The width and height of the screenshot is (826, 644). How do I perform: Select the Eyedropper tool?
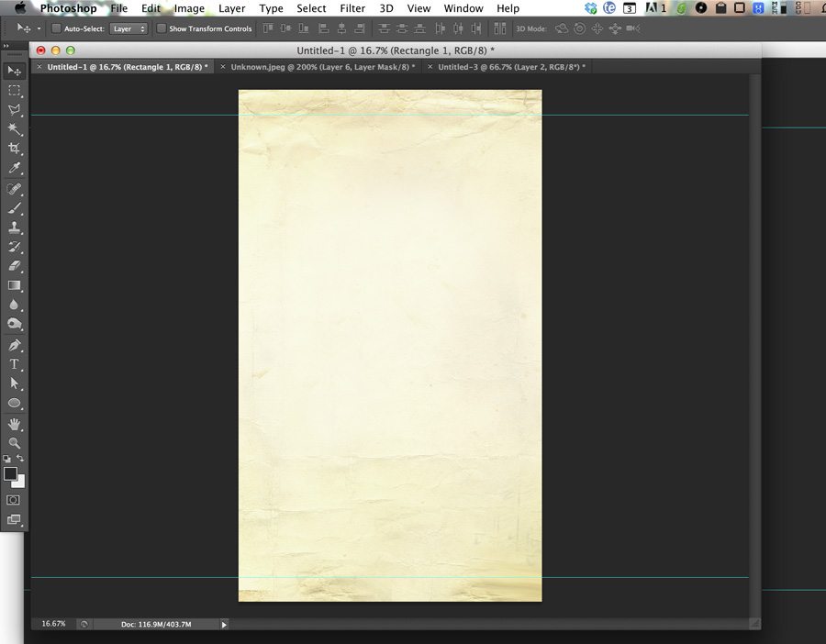click(x=14, y=168)
